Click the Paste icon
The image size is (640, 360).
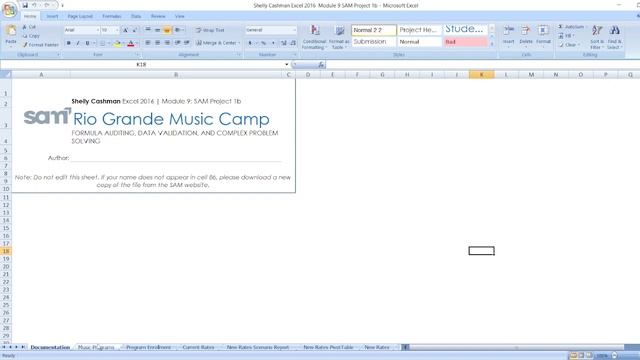coord(11,31)
